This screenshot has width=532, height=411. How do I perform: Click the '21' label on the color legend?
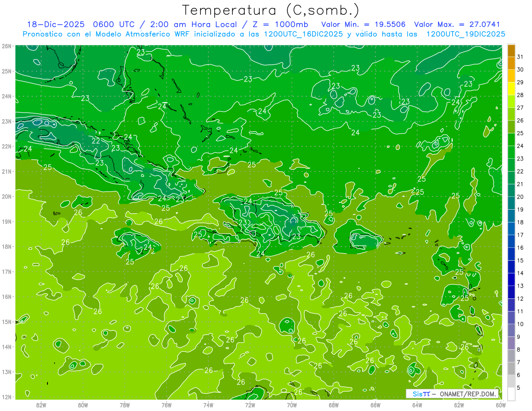point(520,184)
